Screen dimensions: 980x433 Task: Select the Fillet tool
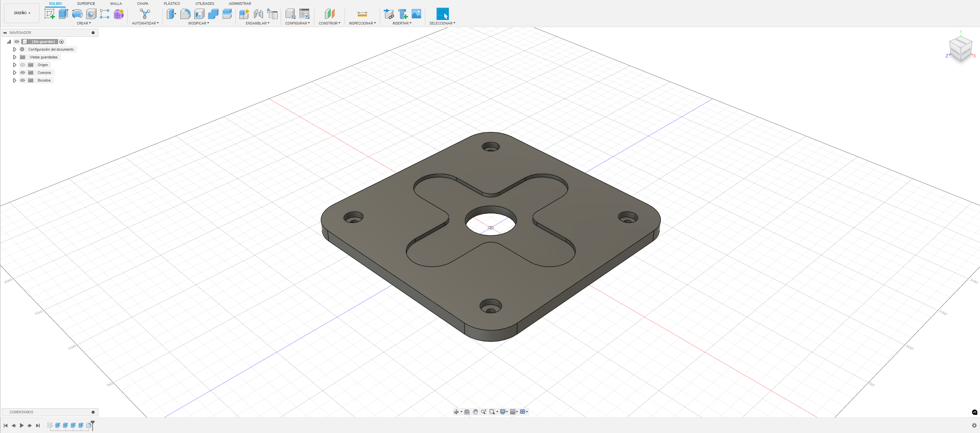pos(185,14)
